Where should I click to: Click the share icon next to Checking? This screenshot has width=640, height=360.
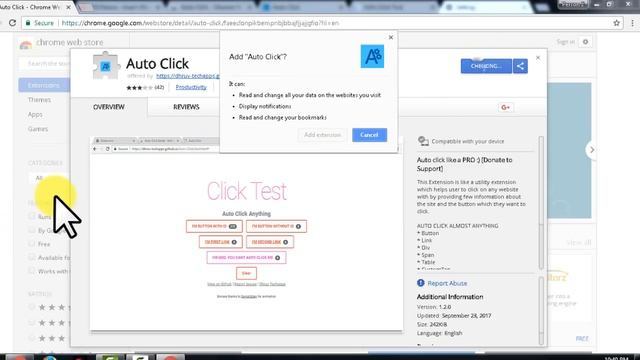click(x=520, y=66)
